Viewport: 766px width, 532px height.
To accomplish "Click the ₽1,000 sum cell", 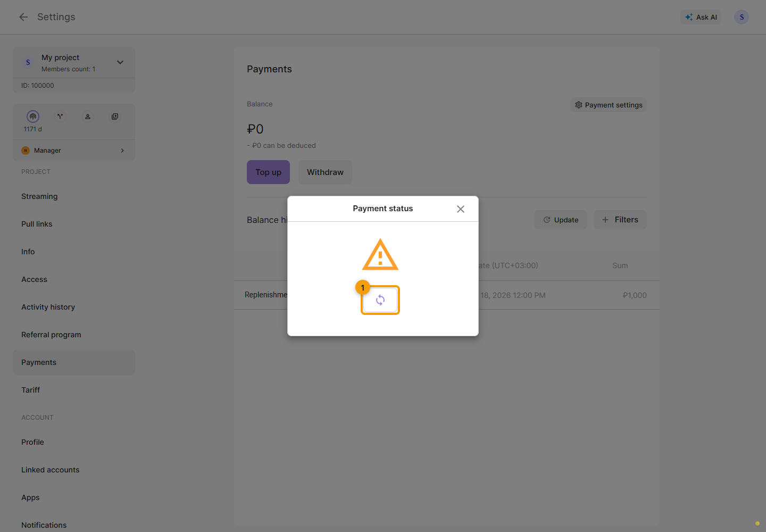I will tap(635, 295).
